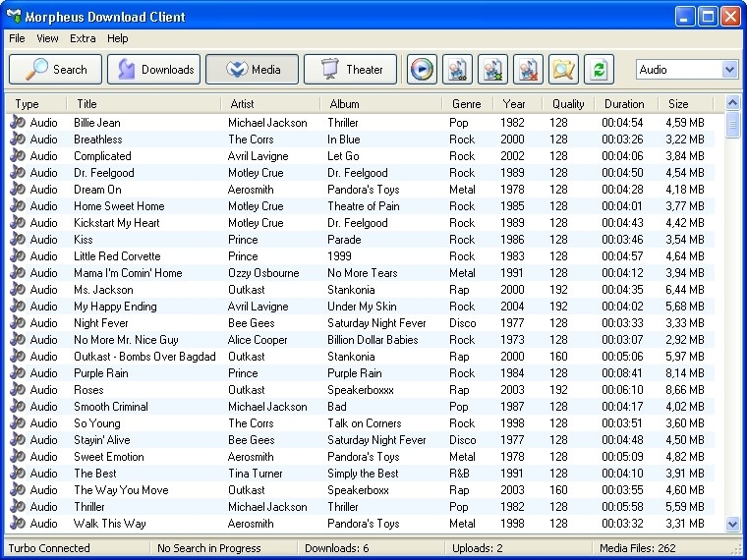Select Outkast - Bombs Over Bagdad title
The image size is (747, 560).
coord(144,357)
